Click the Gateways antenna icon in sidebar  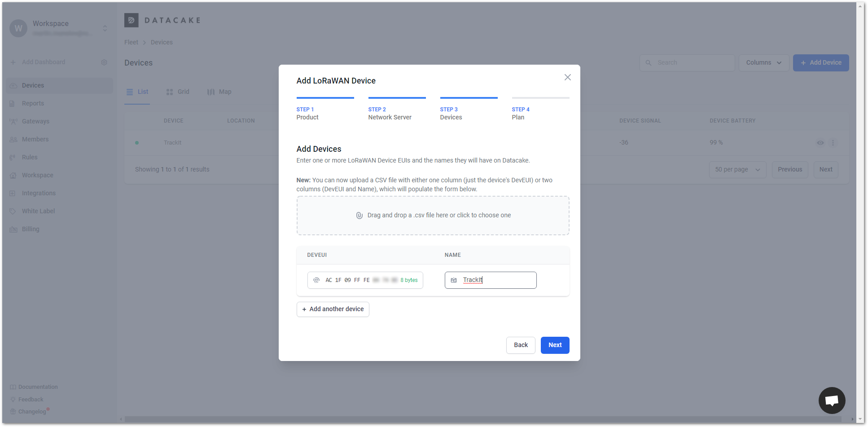click(x=13, y=121)
